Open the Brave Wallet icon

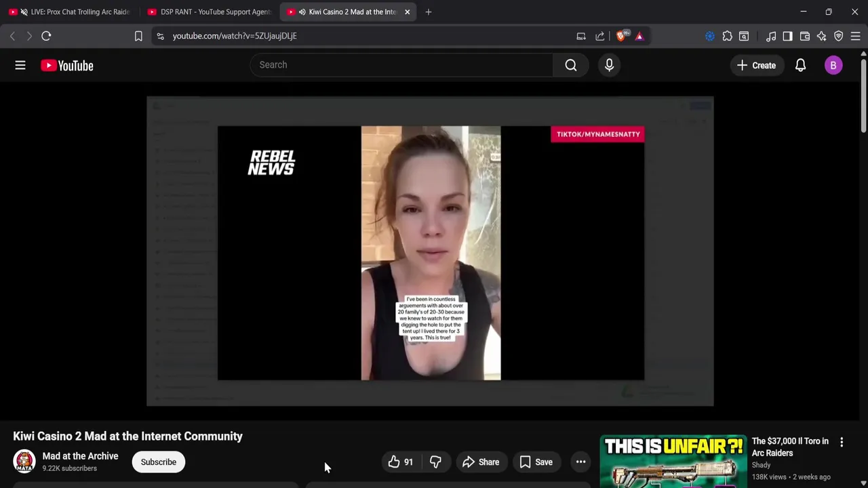805,36
